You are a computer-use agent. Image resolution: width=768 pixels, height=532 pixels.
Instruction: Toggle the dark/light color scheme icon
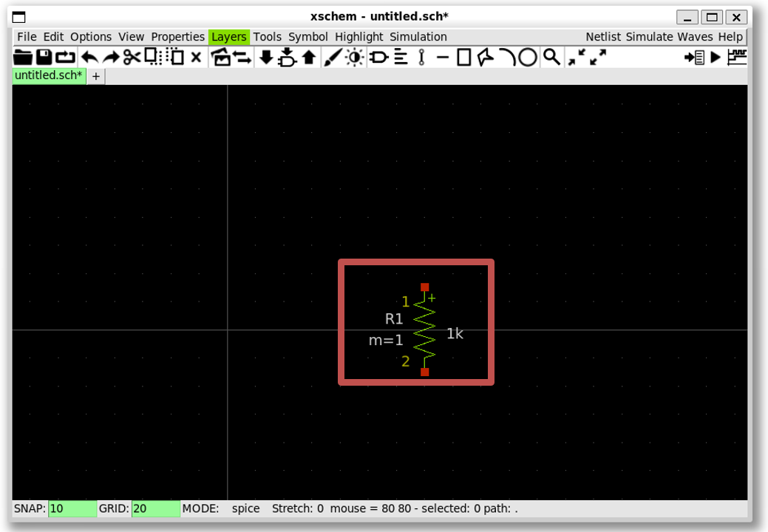click(355, 57)
